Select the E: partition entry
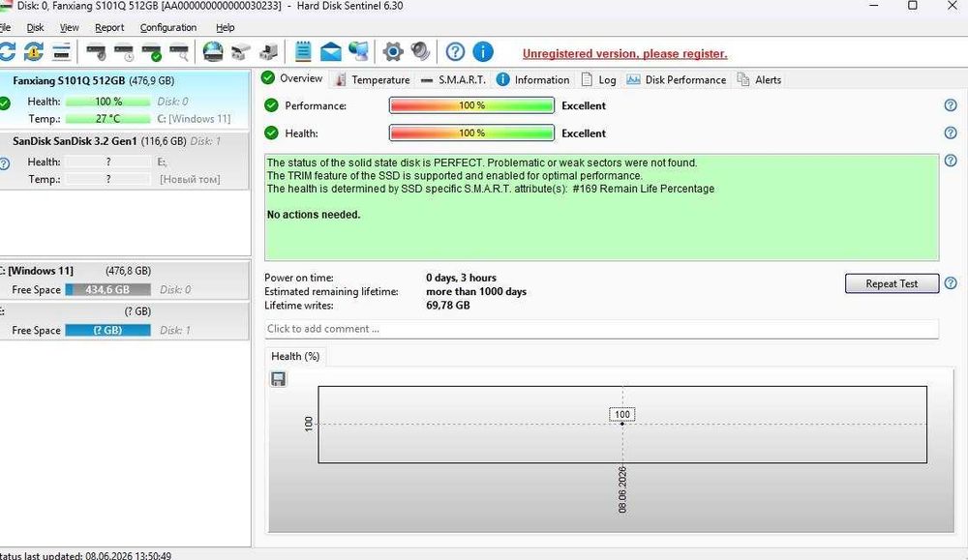 (125, 321)
